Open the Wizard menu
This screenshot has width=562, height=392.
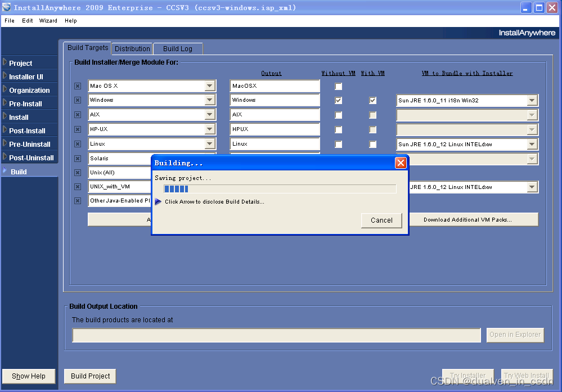48,20
